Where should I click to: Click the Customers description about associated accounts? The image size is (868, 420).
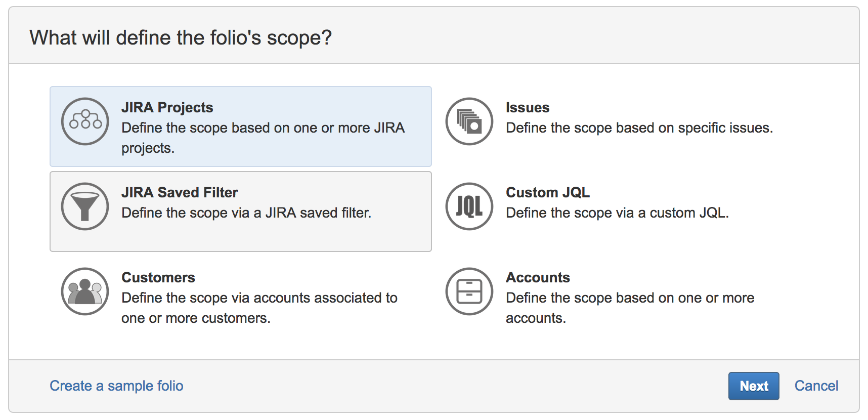(259, 308)
